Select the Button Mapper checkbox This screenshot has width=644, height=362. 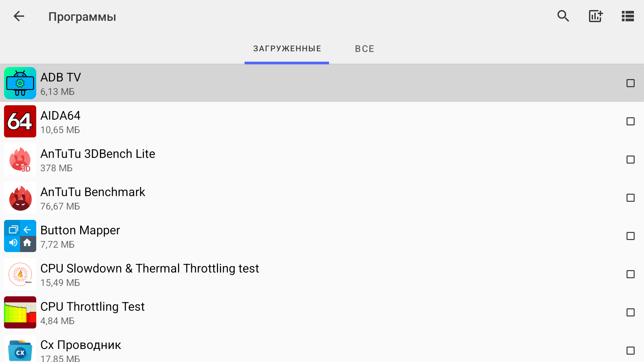pyautogui.click(x=630, y=236)
